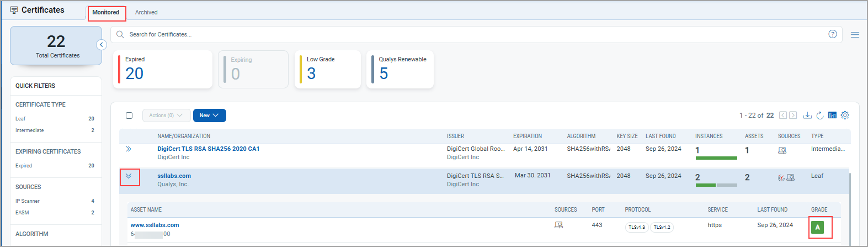Click the Expired certificates count card
Screen dimensions: 868x247
click(x=162, y=69)
